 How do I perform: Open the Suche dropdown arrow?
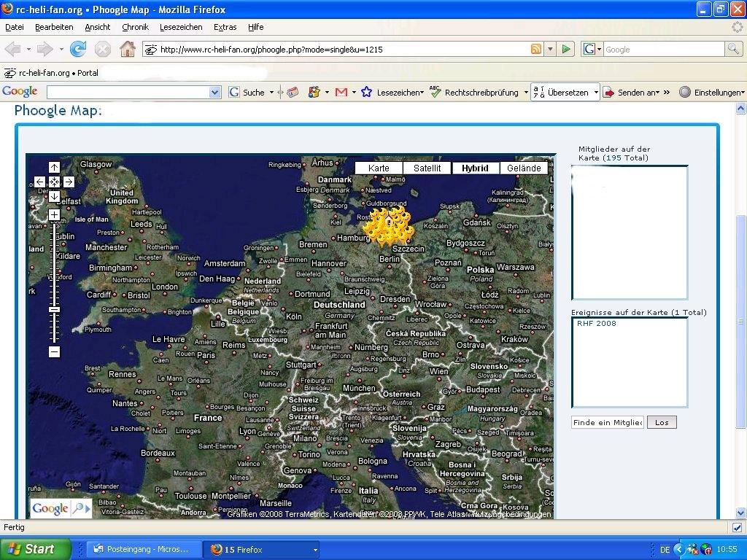(271, 93)
